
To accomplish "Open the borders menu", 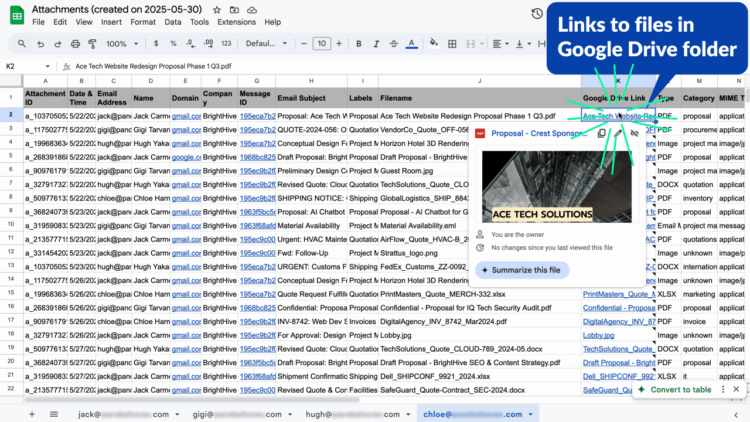I will [452, 44].
